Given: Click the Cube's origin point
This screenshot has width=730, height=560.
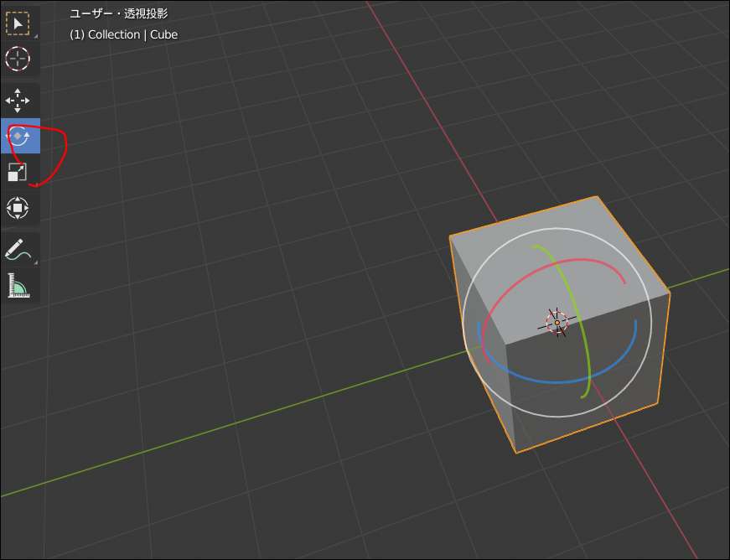Looking at the screenshot, I should (x=557, y=323).
